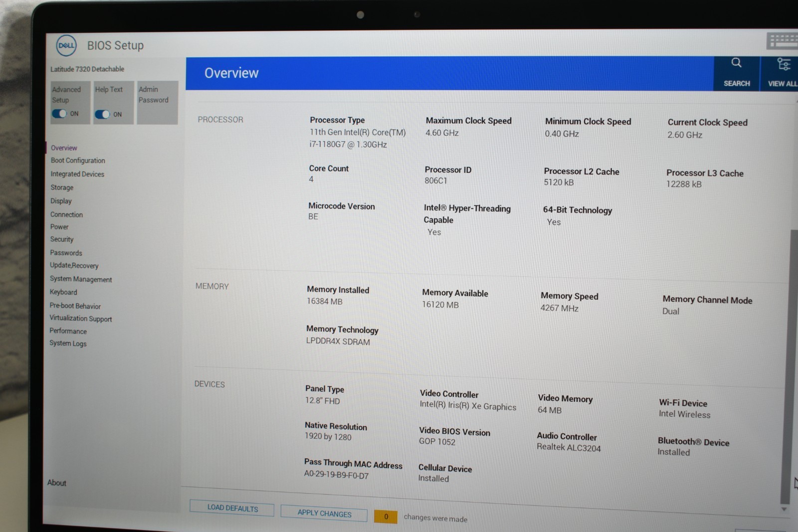Click the '64 MB' Video Memory value
The image size is (798, 532).
pyautogui.click(x=550, y=410)
